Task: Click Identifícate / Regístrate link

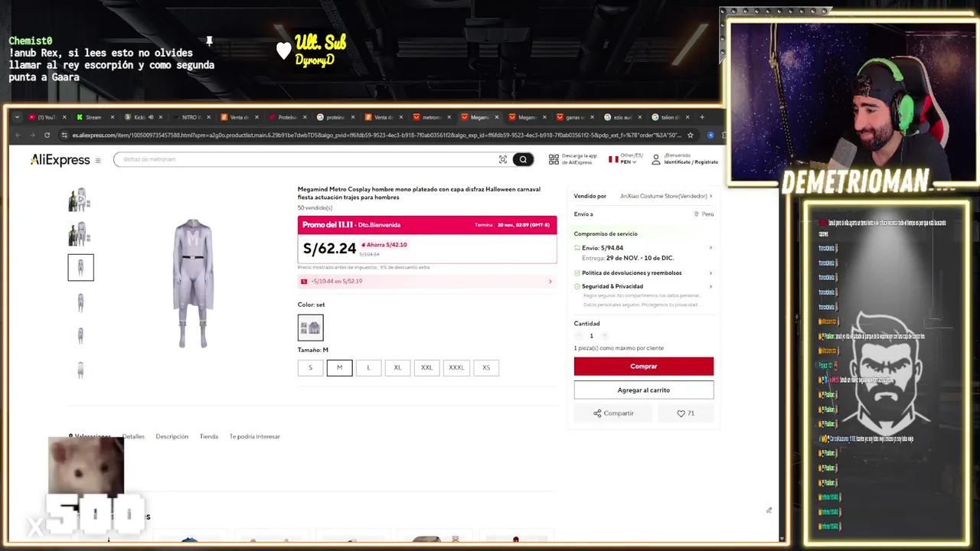Action: 691,162
